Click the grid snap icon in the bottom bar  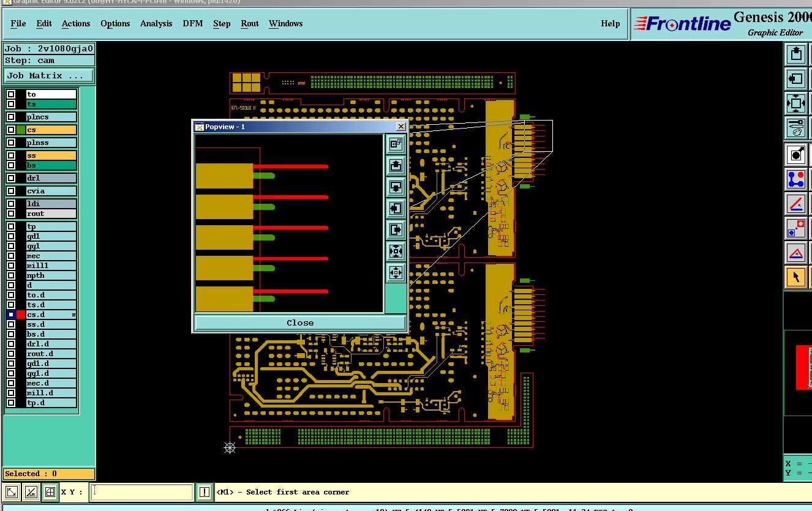tap(50, 492)
